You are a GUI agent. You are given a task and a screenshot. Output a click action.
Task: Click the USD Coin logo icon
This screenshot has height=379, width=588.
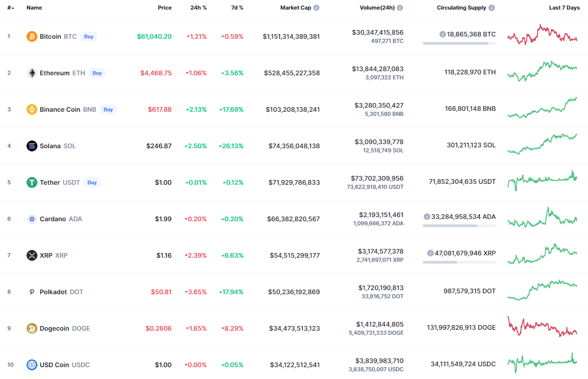tap(31, 365)
